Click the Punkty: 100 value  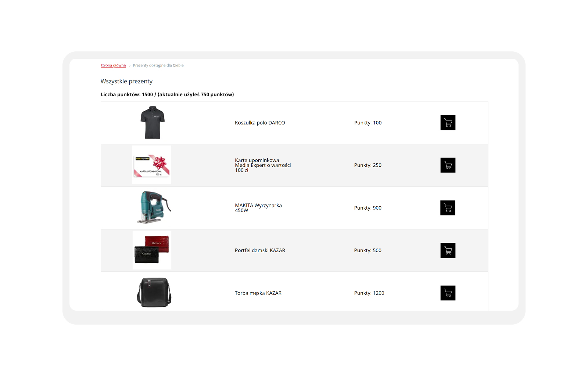click(368, 123)
